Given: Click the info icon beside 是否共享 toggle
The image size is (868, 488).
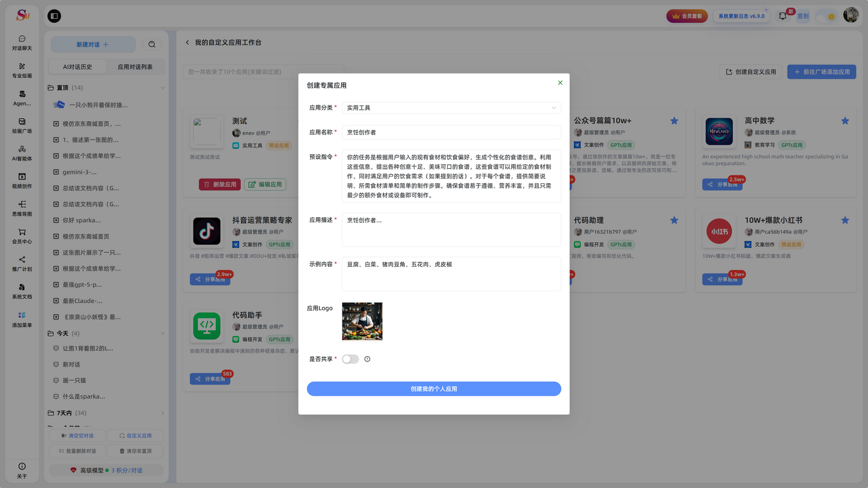Looking at the screenshot, I should [367, 359].
